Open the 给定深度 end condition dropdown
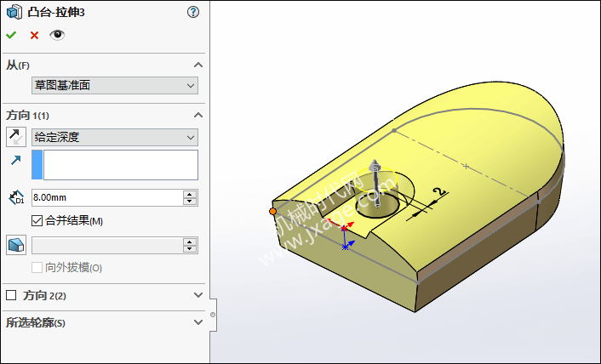 [x=115, y=137]
